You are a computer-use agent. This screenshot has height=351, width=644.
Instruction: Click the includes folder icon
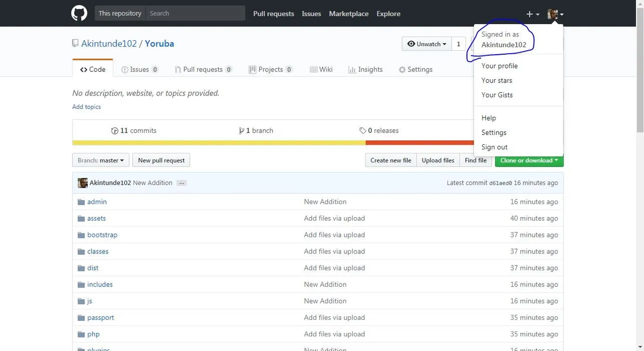tap(81, 285)
